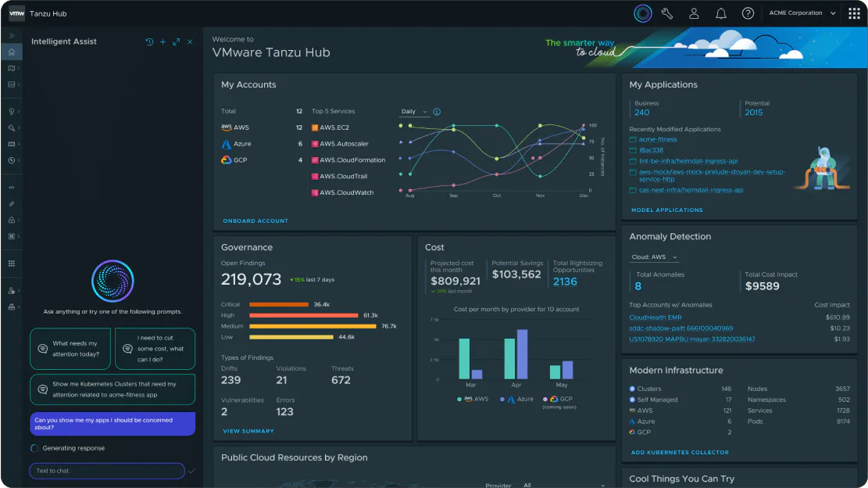Focus the 'Text to chat' input field
This screenshot has width=868, height=488.
[x=107, y=471]
